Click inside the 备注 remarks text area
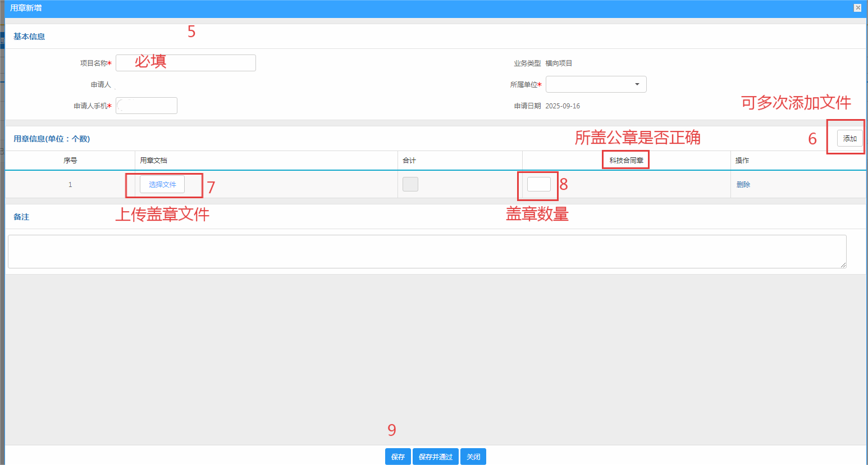This screenshot has width=868, height=465. (x=427, y=252)
